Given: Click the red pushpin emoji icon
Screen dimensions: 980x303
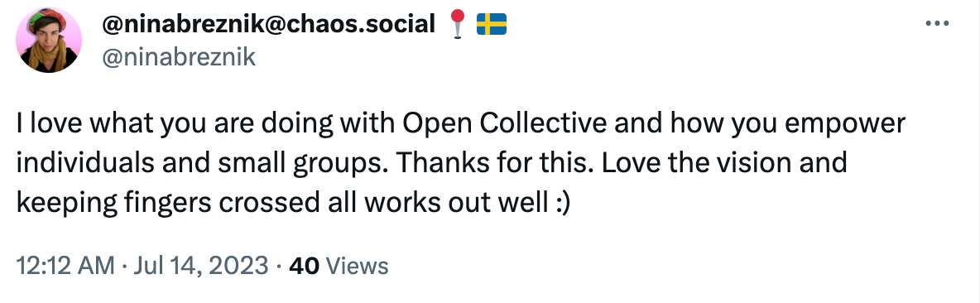Looking at the screenshot, I should 458,25.
